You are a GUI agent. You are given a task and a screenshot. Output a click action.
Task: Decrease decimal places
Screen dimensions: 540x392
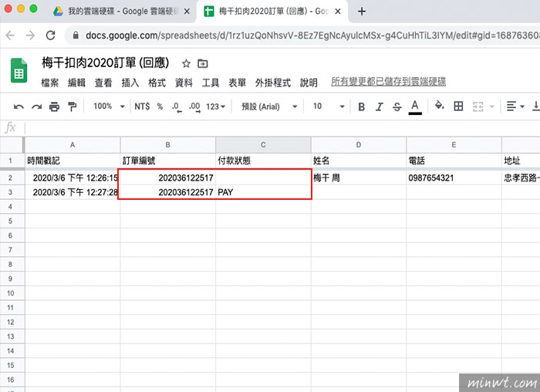[177, 106]
